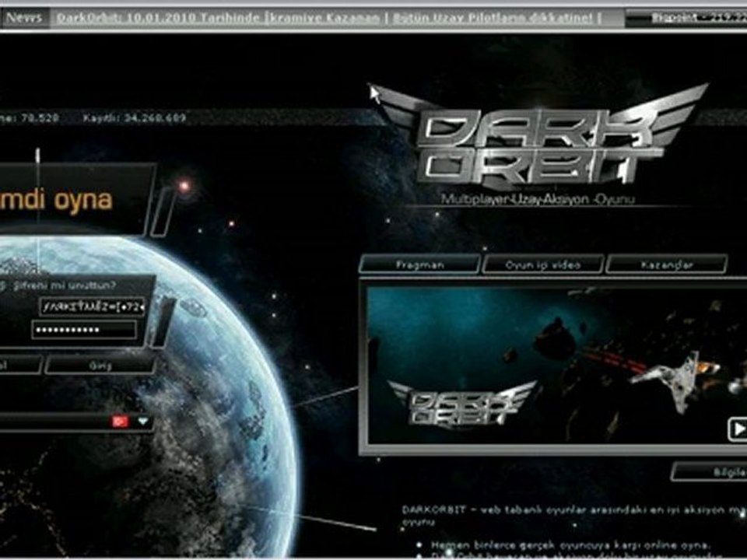Click the Giriş login button
This screenshot has height=560, width=747.
click(100, 366)
